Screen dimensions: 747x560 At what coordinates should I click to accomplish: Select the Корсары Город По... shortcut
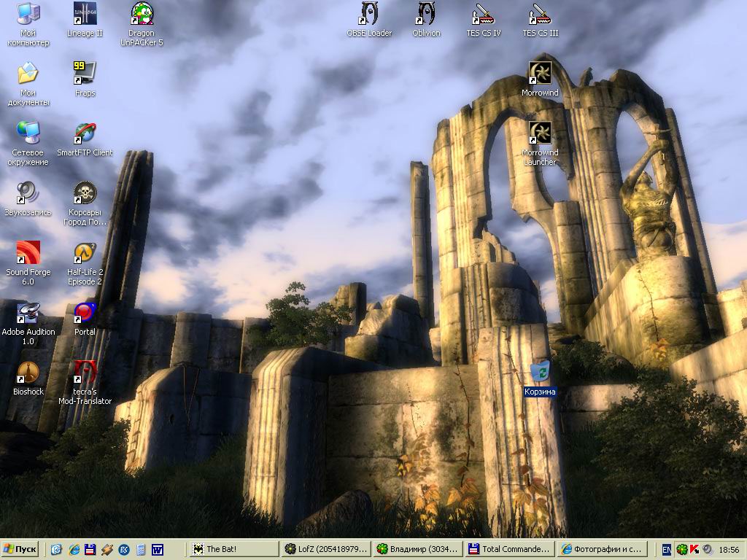(x=85, y=203)
